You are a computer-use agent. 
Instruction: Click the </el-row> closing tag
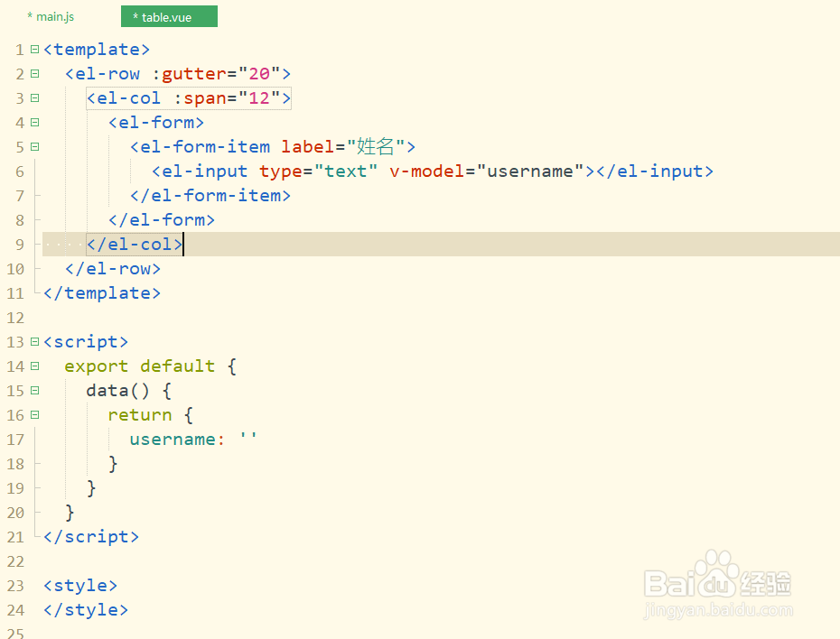113,269
